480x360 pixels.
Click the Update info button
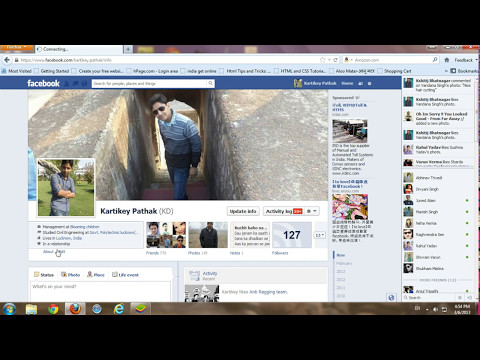click(243, 211)
